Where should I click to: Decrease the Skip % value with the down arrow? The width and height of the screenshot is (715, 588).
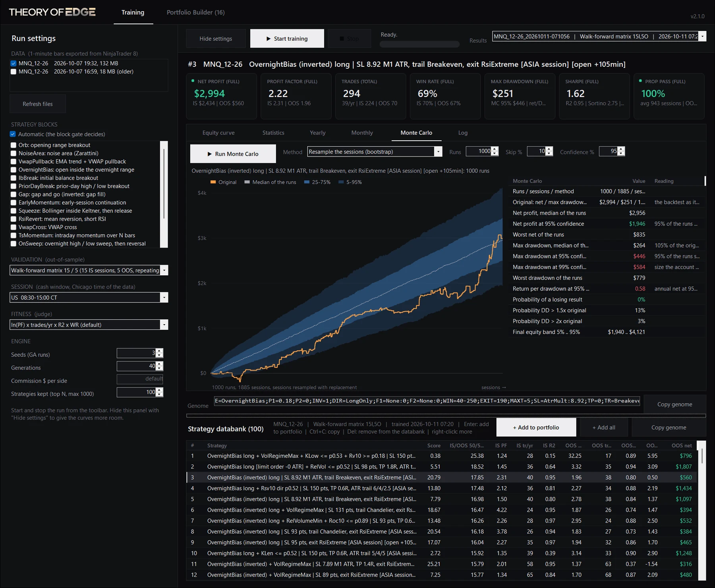(549, 154)
